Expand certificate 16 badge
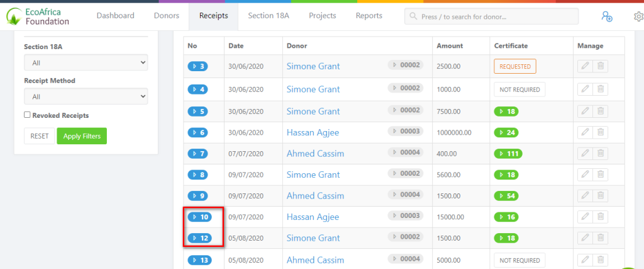Screen dimensions: 644x269 (x=506, y=217)
